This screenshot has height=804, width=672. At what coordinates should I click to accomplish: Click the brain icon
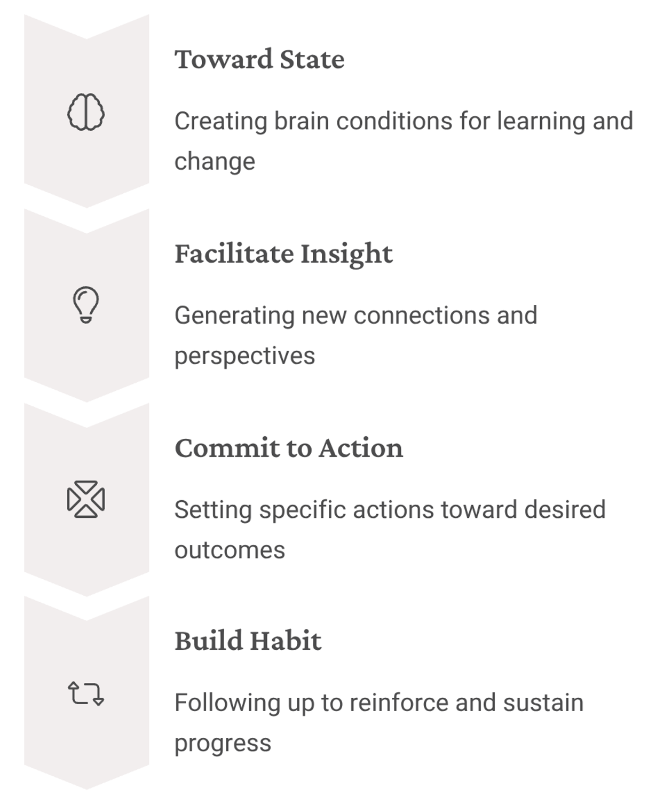(x=86, y=112)
